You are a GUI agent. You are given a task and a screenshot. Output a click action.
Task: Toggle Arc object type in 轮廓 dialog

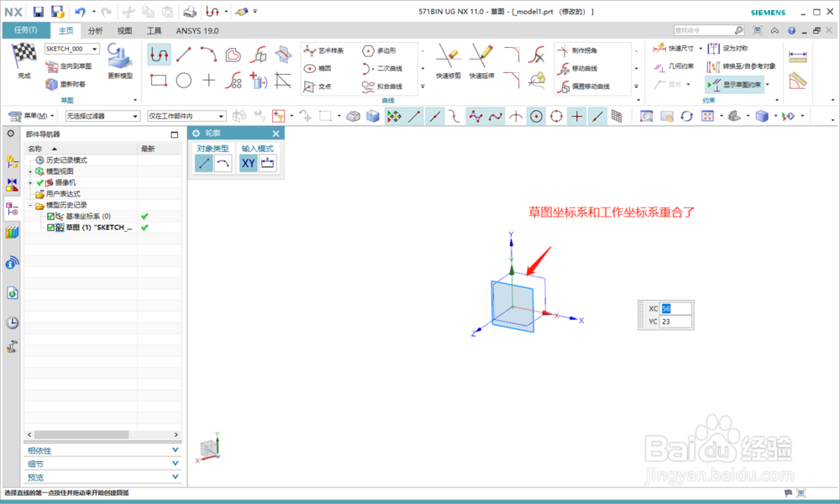pos(223,163)
